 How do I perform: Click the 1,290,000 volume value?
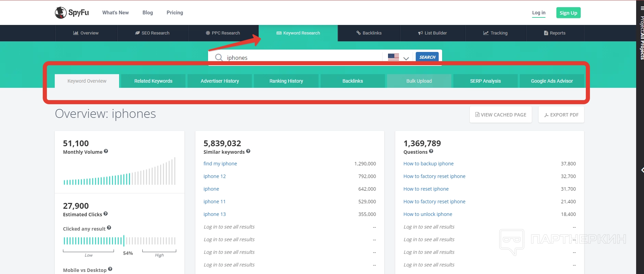click(x=365, y=164)
